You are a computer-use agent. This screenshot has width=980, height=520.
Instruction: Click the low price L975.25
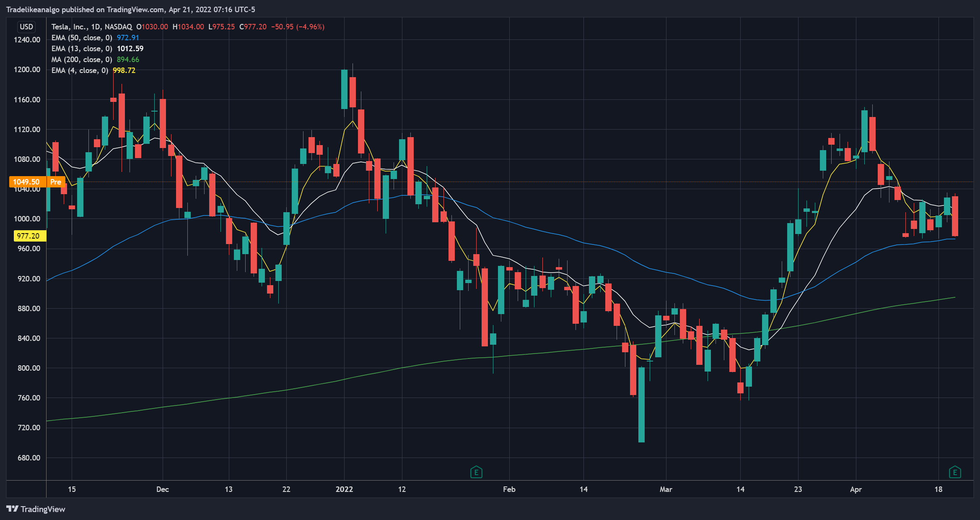[222, 27]
